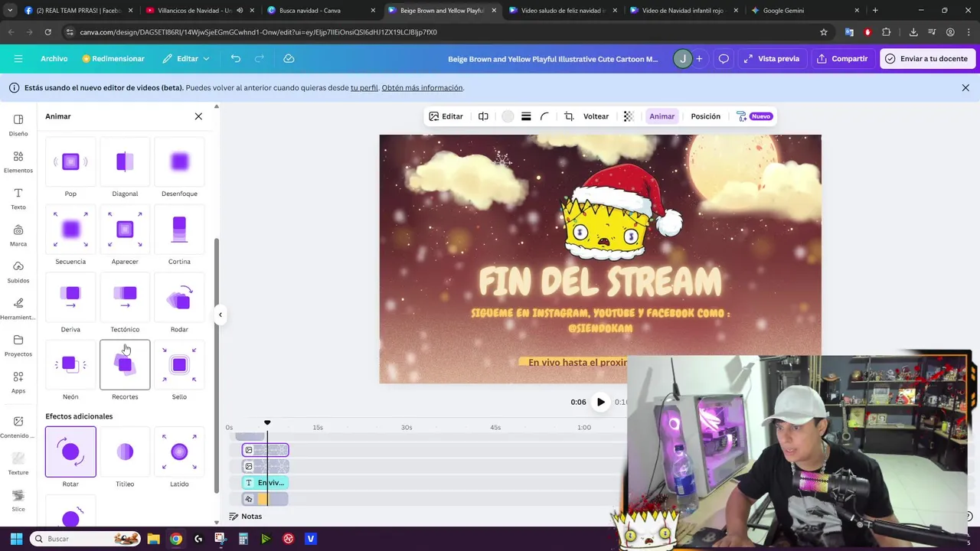Select the Diagonal animation

pyautogui.click(x=125, y=161)
